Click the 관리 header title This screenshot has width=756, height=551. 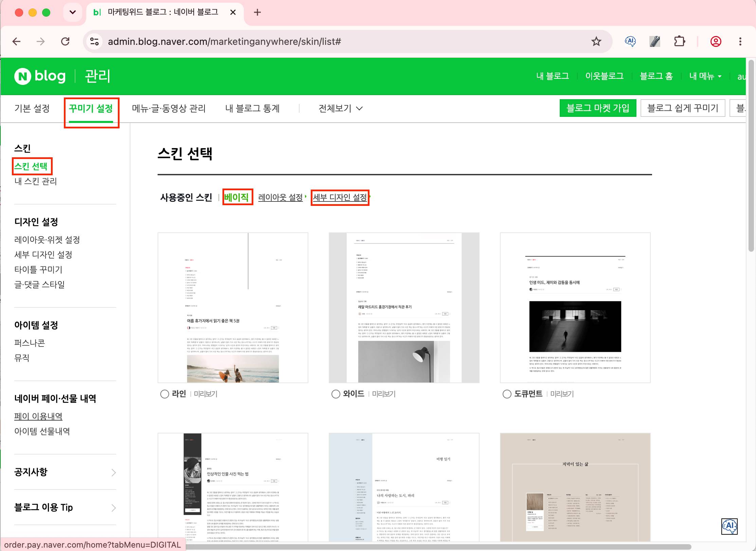(97, 76)
